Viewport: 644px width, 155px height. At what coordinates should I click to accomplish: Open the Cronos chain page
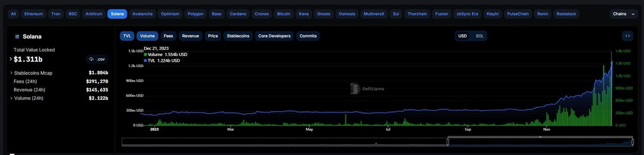pos(262,14)
